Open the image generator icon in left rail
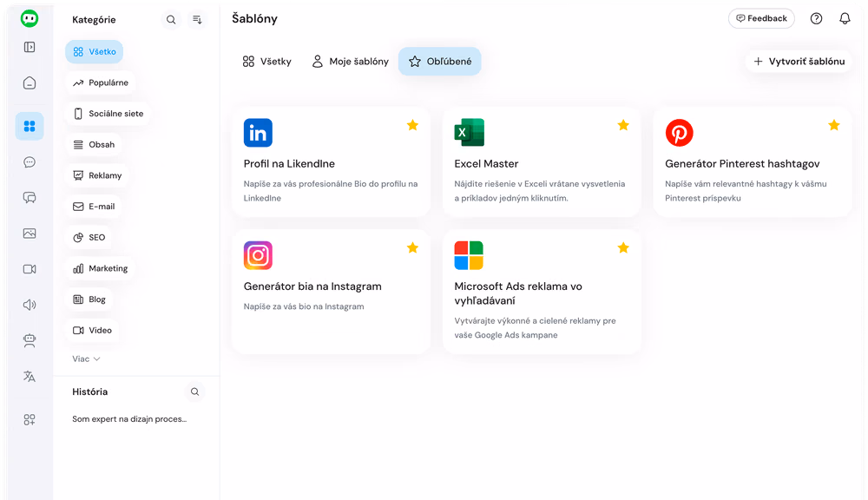 coord(30,234)
